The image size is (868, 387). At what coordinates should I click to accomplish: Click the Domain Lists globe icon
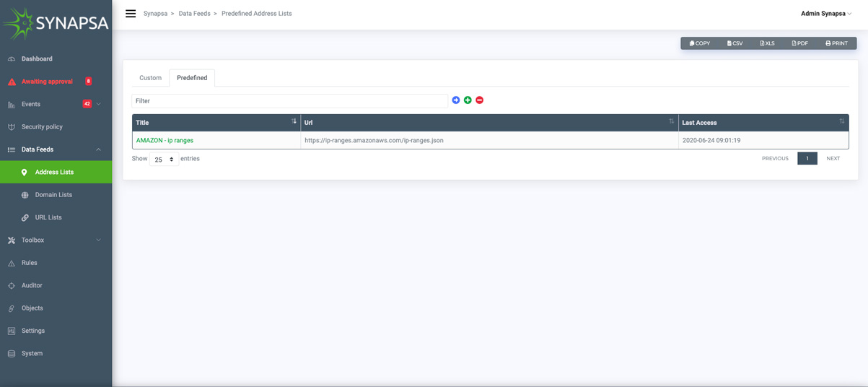pos(25,195)
